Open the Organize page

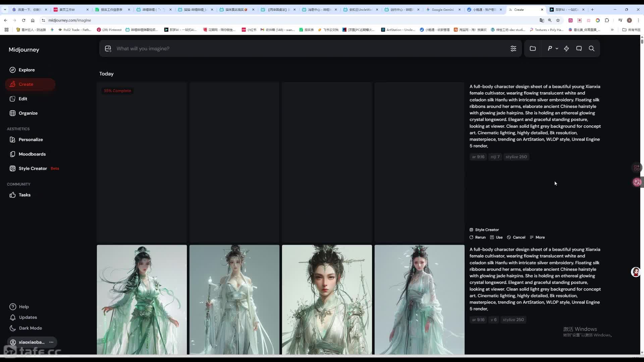tap(23, 113)
